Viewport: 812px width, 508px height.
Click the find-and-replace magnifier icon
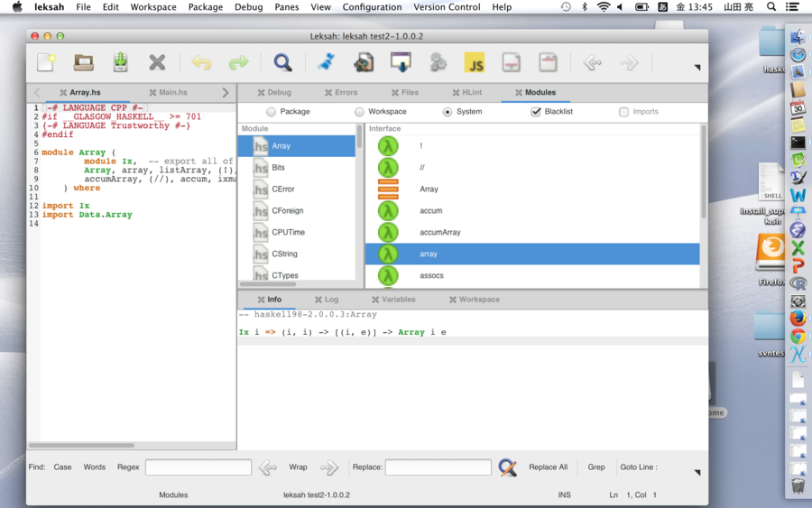coord(507,467)
